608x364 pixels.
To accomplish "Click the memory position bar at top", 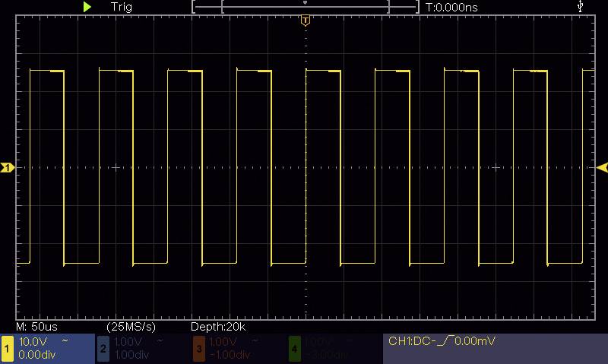I will [305, 7].
